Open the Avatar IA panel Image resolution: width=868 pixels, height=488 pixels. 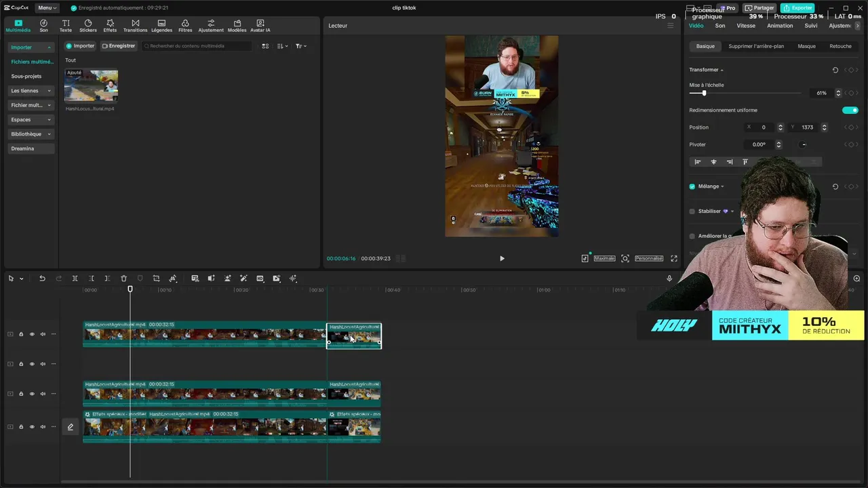point(260,26)
